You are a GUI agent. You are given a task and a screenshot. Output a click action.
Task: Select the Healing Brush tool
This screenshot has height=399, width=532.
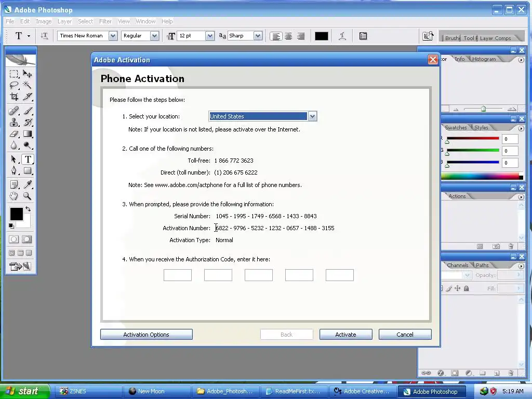pos(14,111)
